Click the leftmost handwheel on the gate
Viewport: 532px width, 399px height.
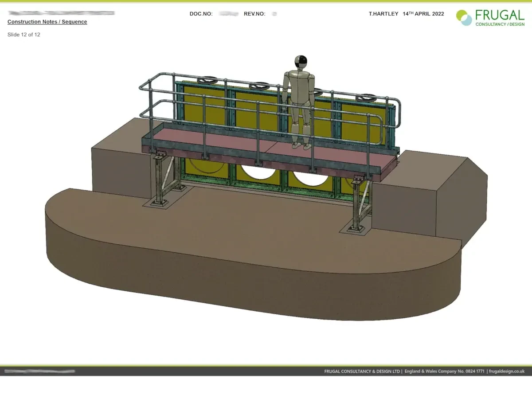click(x=207, y=81)
